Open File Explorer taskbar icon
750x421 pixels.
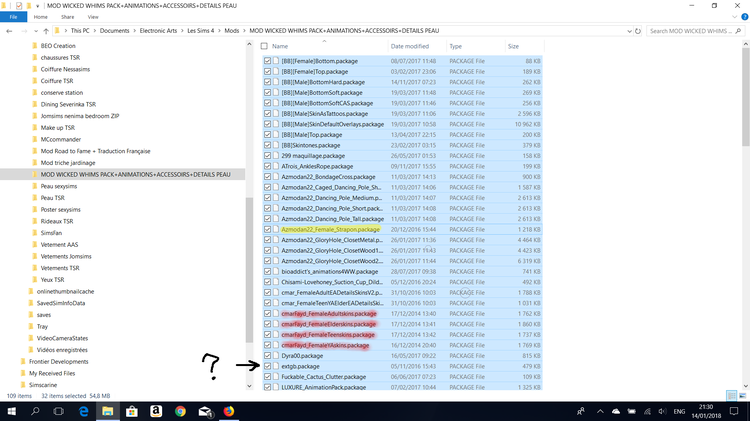(108, 411)
